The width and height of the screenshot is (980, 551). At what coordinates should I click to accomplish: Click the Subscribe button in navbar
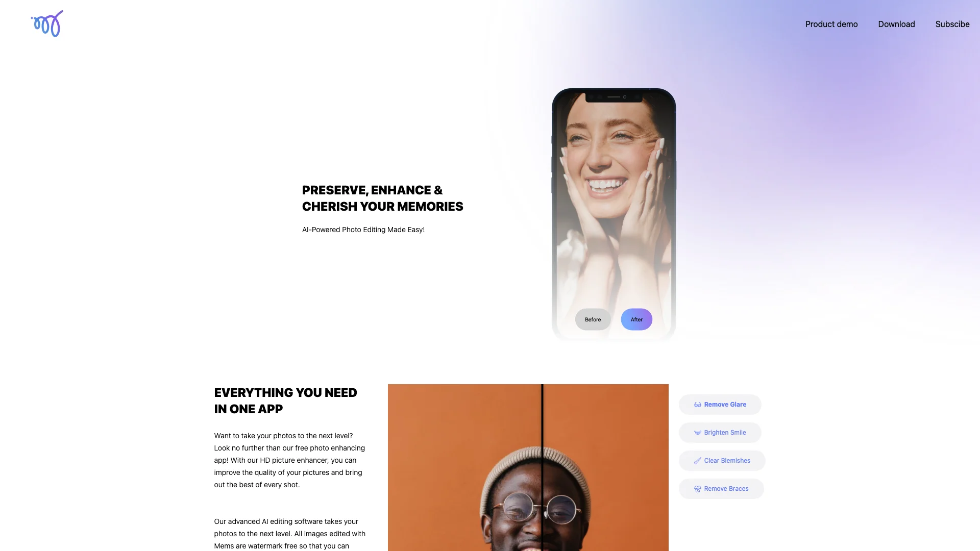pos(952,24)
